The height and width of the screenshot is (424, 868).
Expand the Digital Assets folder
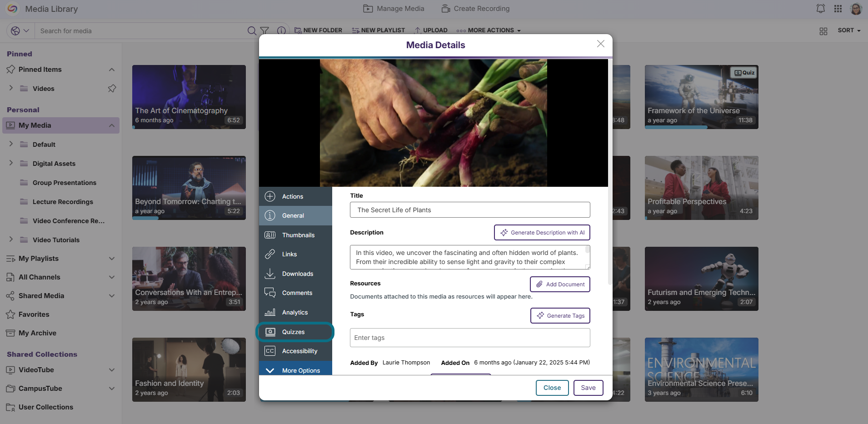coord(11,163)
